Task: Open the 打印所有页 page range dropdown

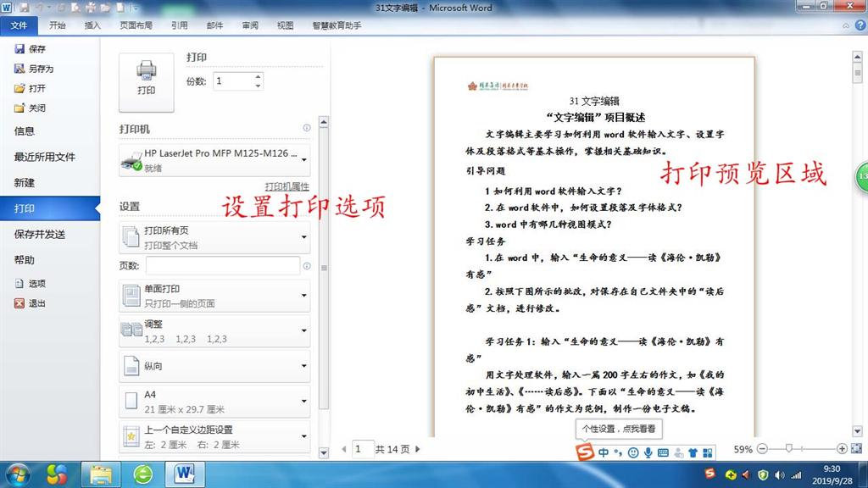Action: 304,237
